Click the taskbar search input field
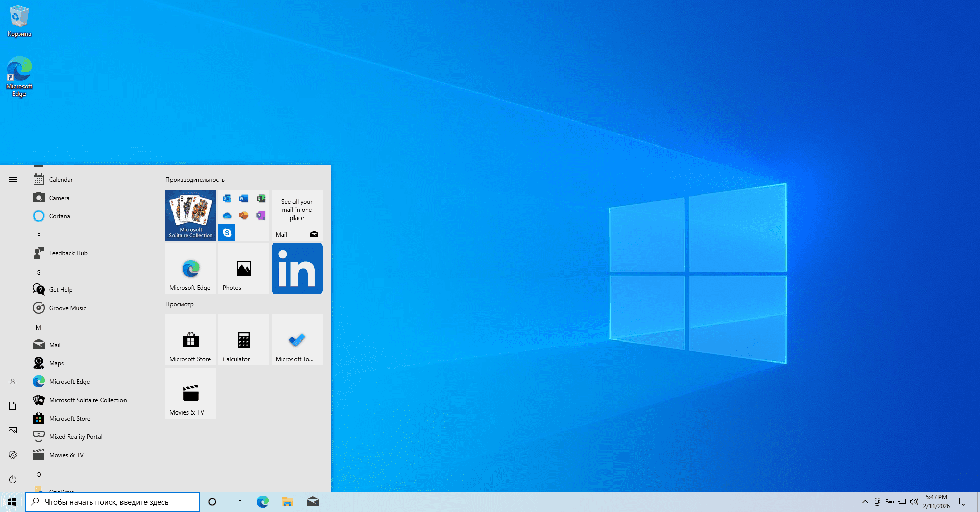The width and height of the screenshot is (980, 512). [112, 502]
